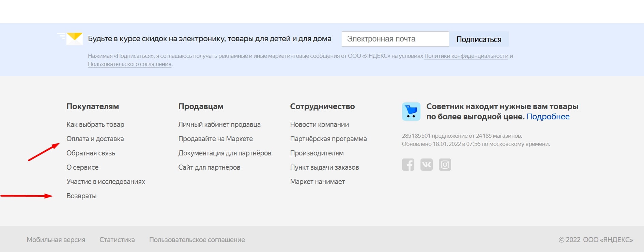Click the yellow envelope newsletter icon
Viewport: 644px width, 252px height.
tap(74, 38)
